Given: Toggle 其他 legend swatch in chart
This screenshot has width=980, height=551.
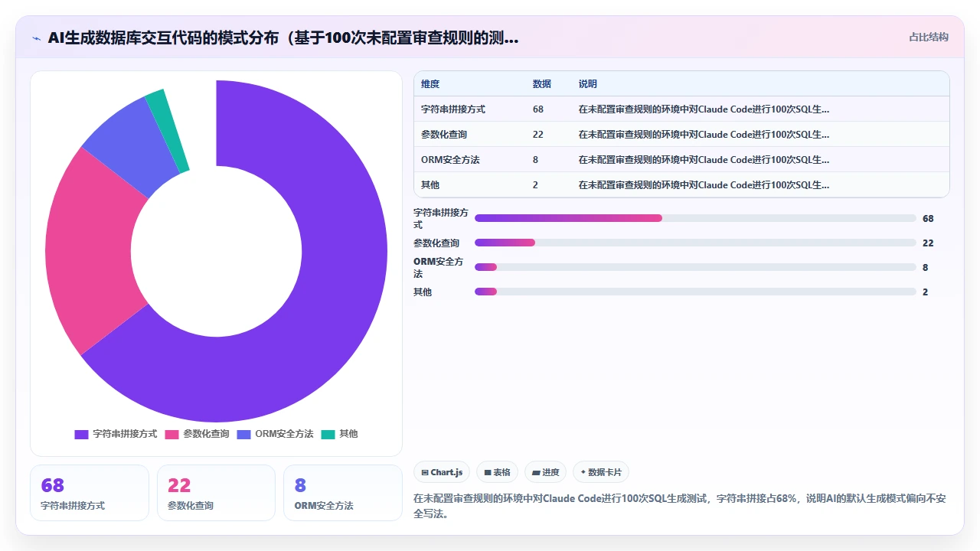Looking at the screenshot, I should [x=328, y=434].
